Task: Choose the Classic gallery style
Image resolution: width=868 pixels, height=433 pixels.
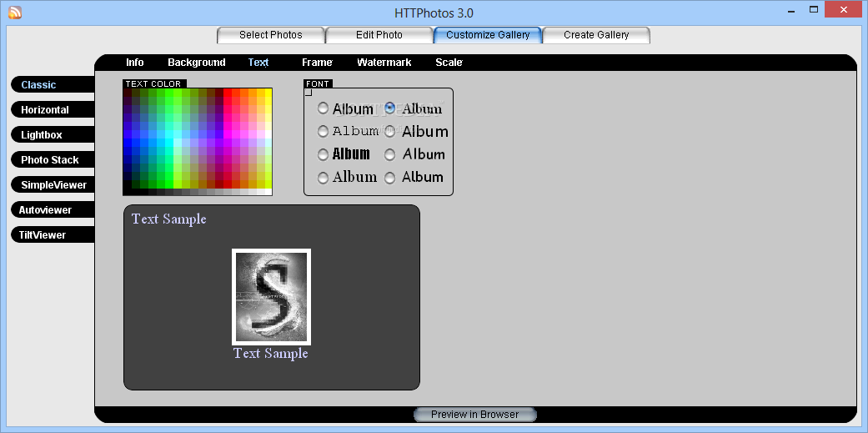Action: click(53, 85)
